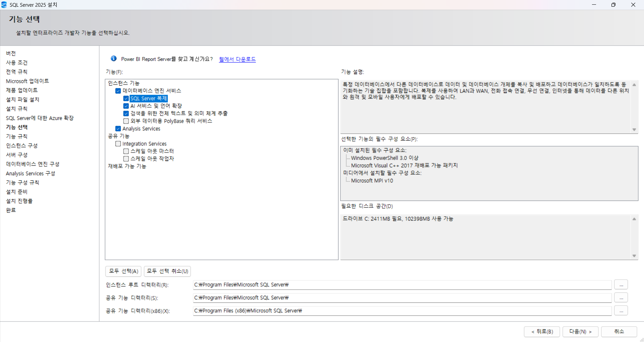Click the SQL Server setup title bar icon
Viewport: 644px width, 342px height.
point(4,5)
